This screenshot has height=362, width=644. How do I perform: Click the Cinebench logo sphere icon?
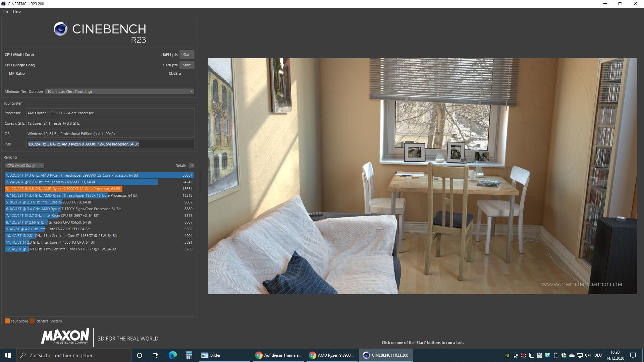coord(61,29)
